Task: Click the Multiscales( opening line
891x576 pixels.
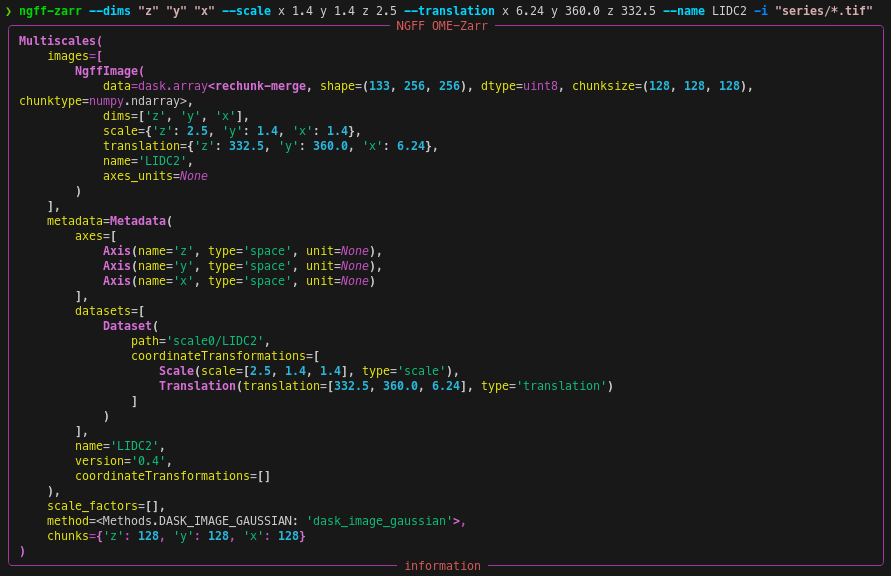Action: [x=60, y=41]
